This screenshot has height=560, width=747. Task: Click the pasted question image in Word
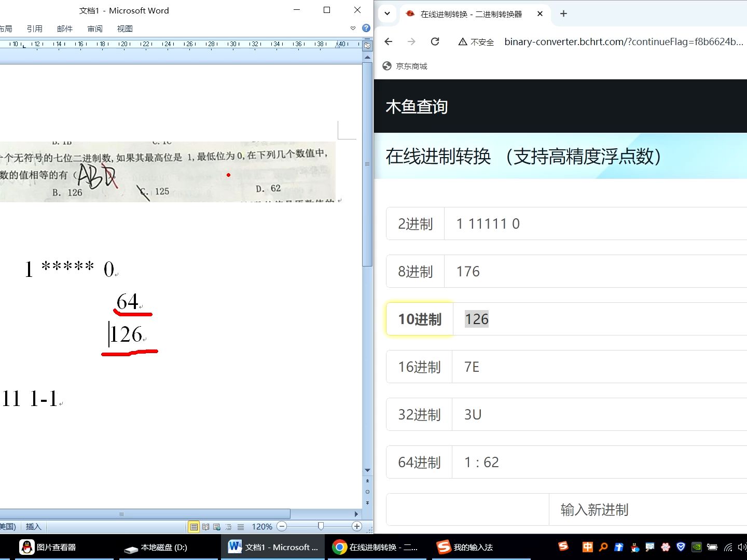point(168,172)
